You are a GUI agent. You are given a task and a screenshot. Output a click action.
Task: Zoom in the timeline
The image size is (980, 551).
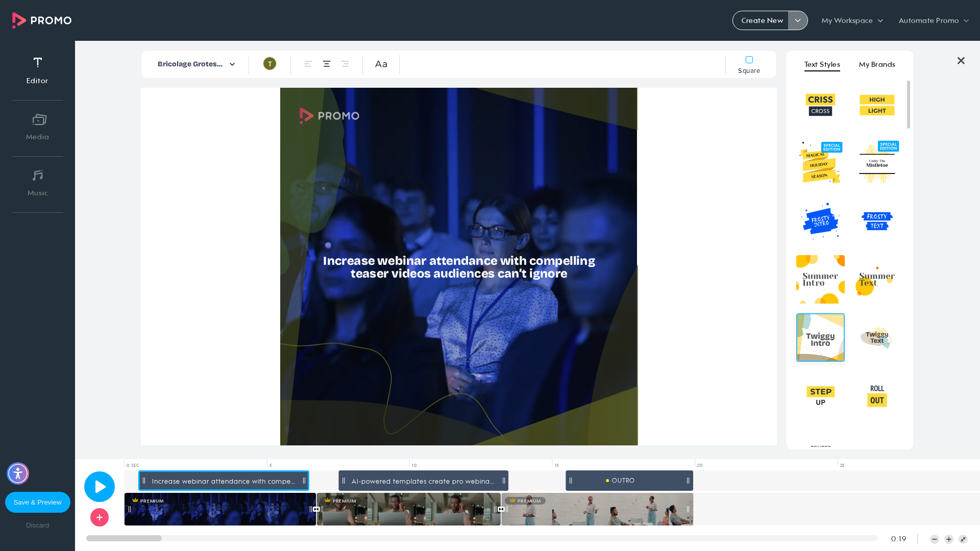click(x=949, y=539)
